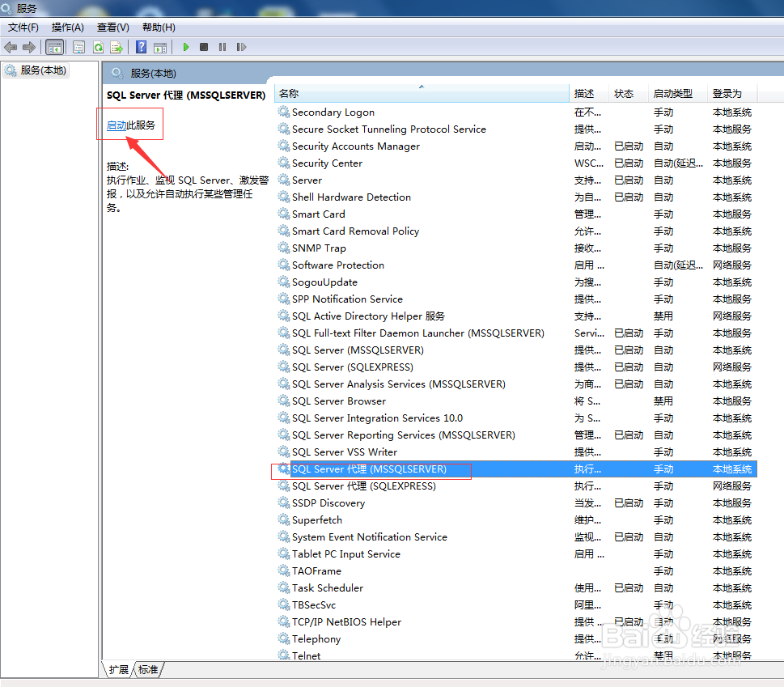Click the Restart Service toolbar icon

click(x=241, y=47)
